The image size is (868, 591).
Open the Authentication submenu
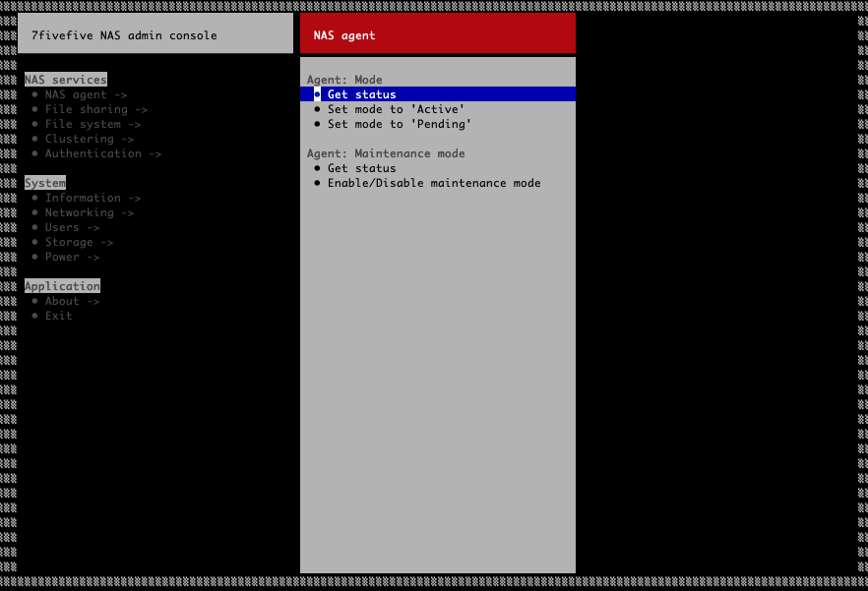click(x=102, y=153)
